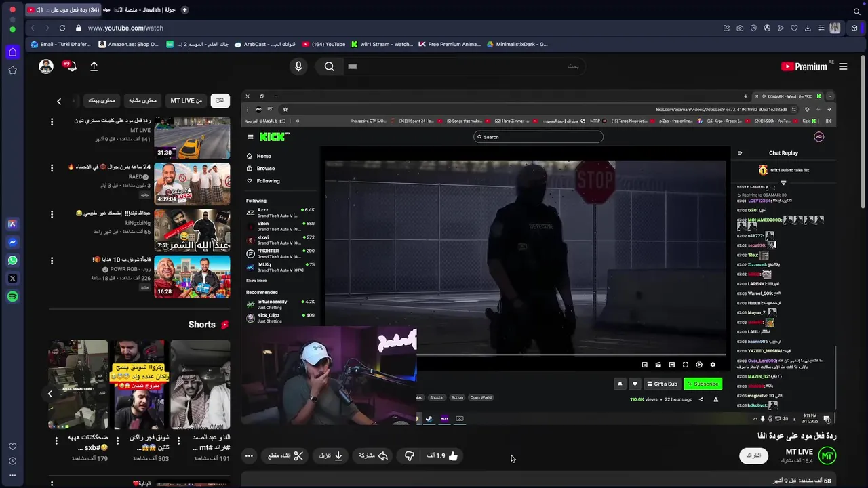Open a new browser tab with plus
Viewport: 868px width, 488px height.
click(x=184, y=10)
